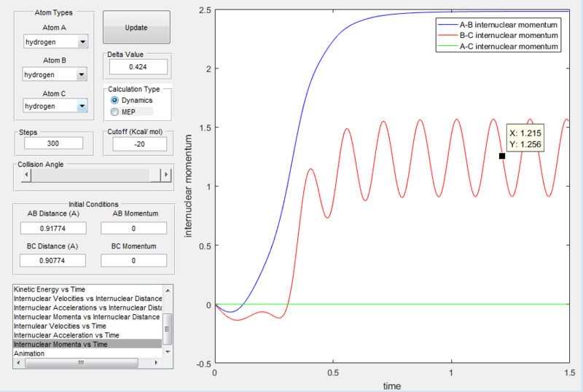
Task: Click the Delta Value input field
Action: pos(138,67)
